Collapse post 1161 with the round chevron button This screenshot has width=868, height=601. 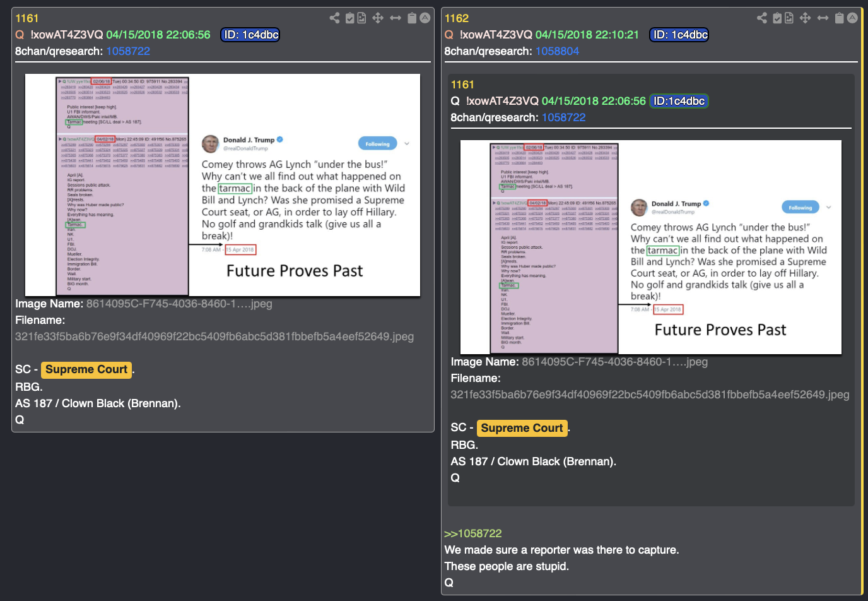[425, 18]
